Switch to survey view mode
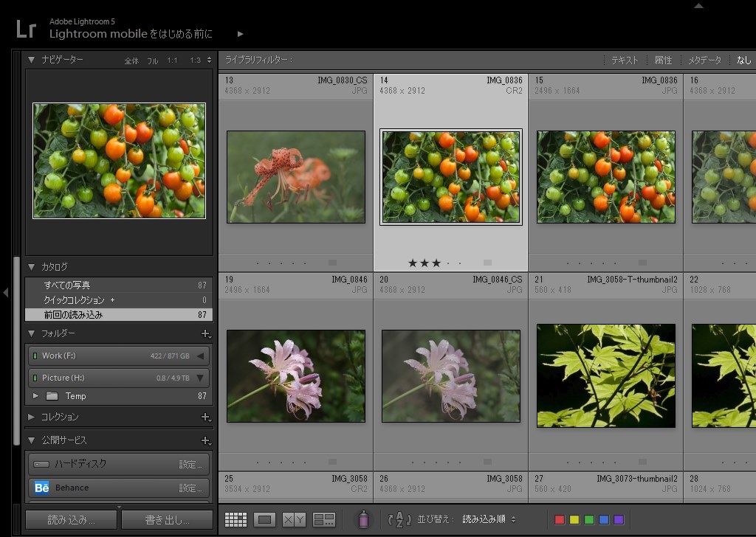The width and height of the screenshot is (756, 537). coord(324,519)
